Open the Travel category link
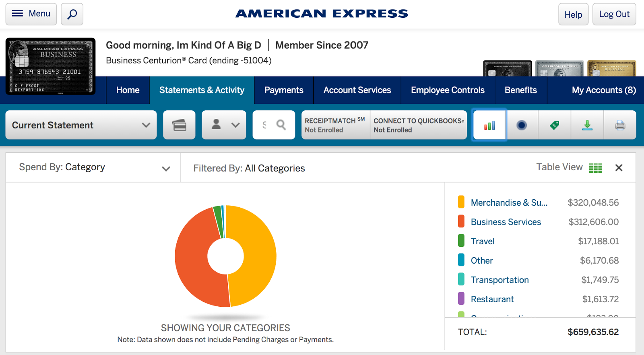Screen dimensions: 644x355 click(483, 241)
